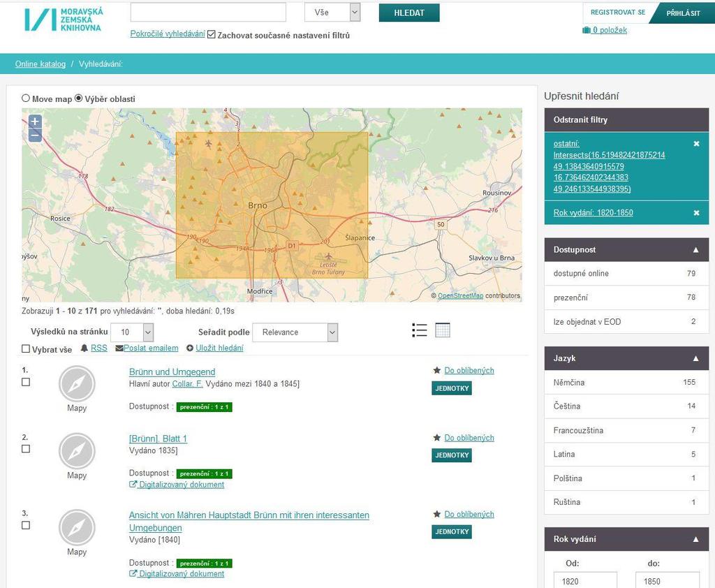
Task: Select the Move map radio button
Action: pyautogui.click(x=26, y=98)
